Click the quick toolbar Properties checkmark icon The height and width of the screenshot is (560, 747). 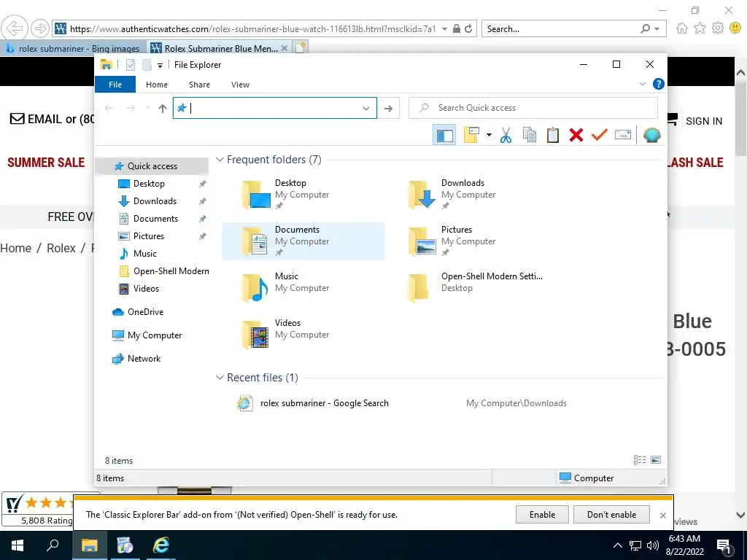pos(130,65)
